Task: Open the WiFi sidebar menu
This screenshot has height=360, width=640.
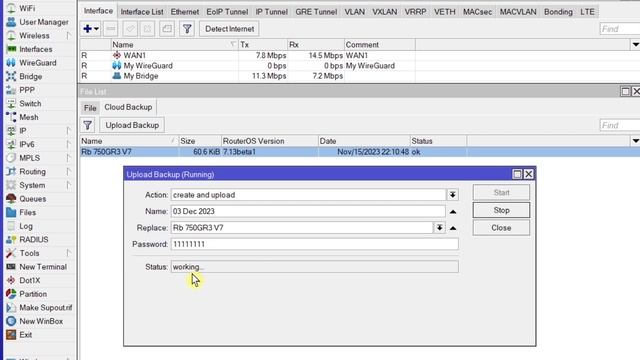Action: click(x=27, y=9)
